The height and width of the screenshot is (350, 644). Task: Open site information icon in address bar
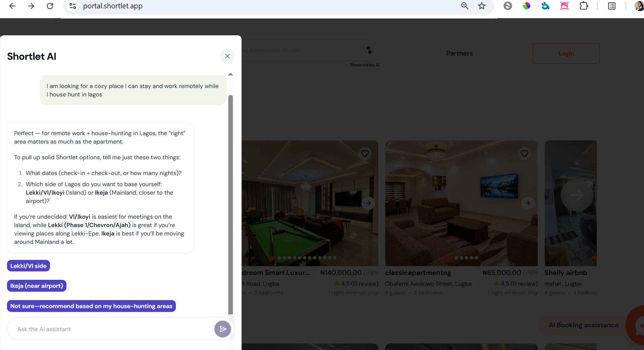[x=73, y=6]
